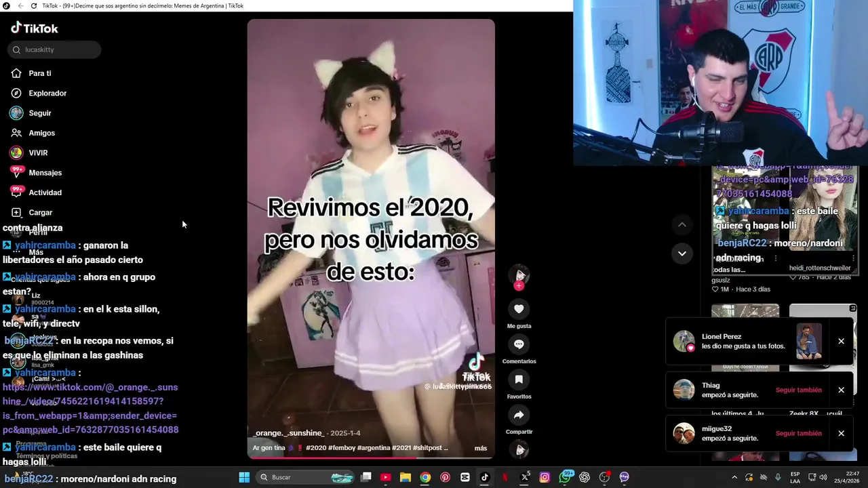
Task: Switch to TikTok app in taskbar
Action: tap(484, 477)
